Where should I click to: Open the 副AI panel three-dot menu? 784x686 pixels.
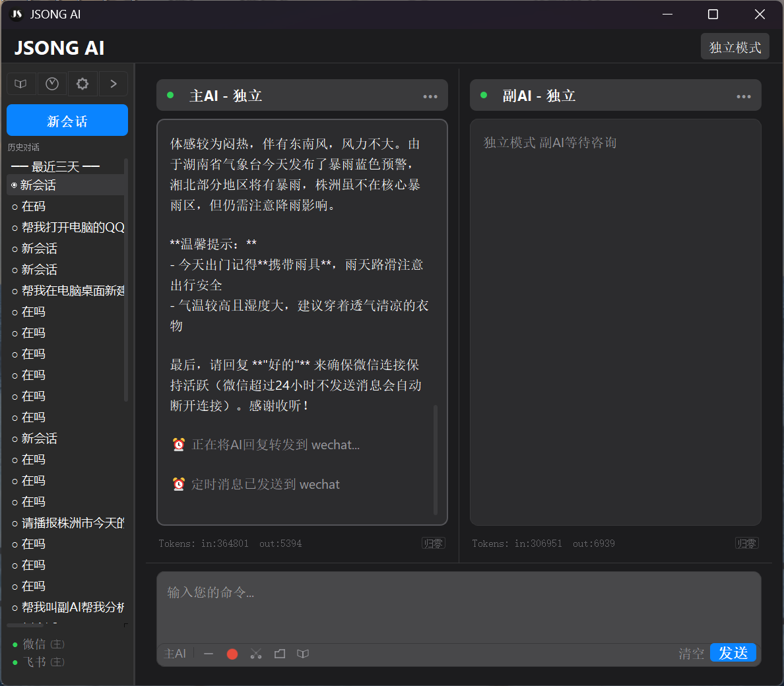click(744, 96)
